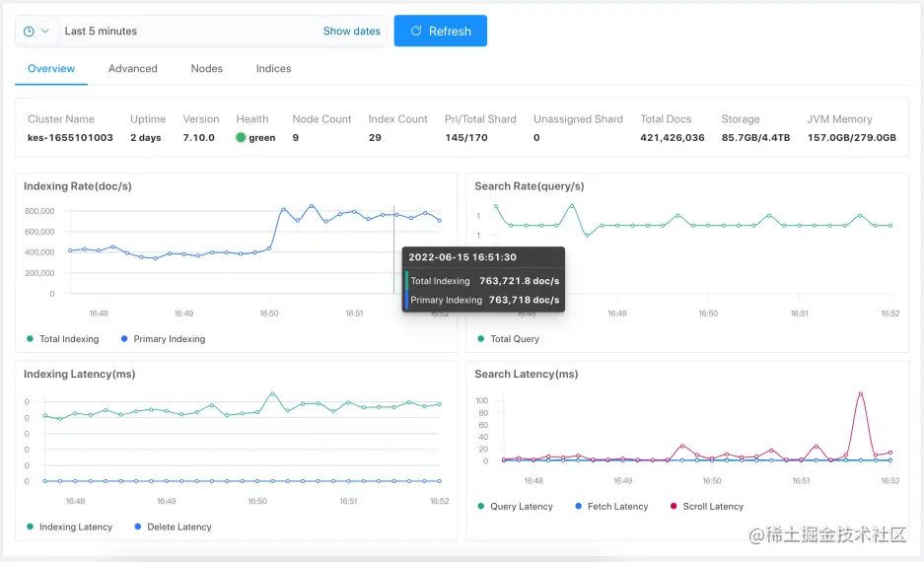
Task: Select the Overview tab
Action: click(x=51, y=69)
